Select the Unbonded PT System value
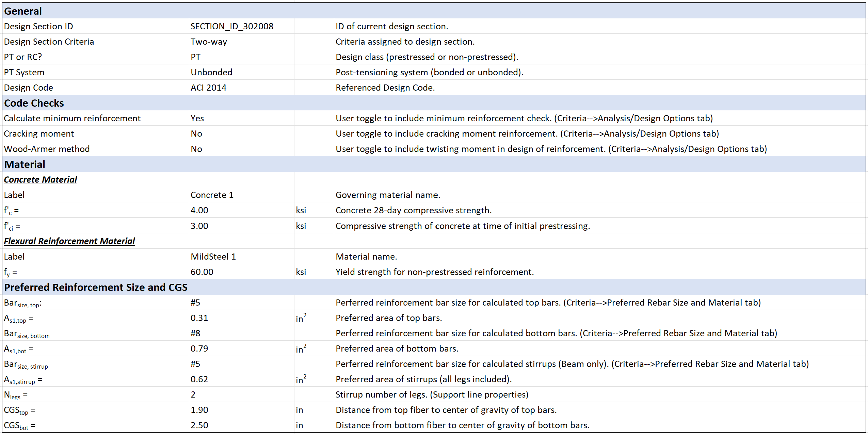The width and height of the screenshot is (868, 434). (211, 72)
